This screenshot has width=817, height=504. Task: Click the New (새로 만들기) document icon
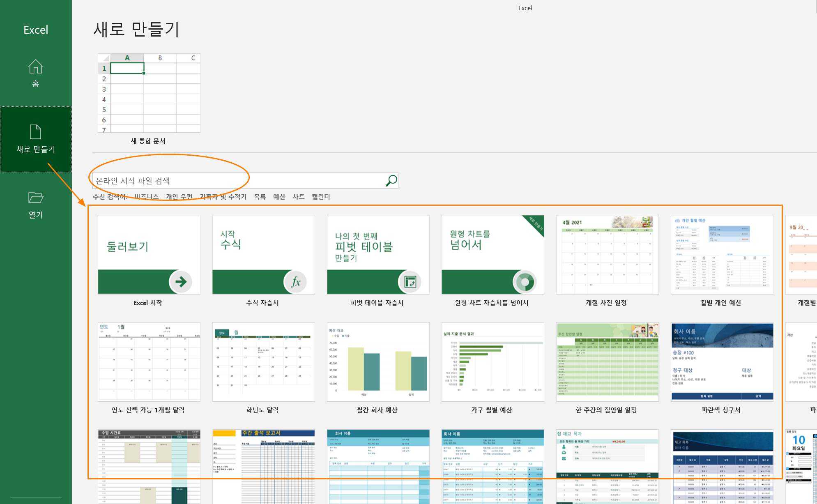[36, 132]
